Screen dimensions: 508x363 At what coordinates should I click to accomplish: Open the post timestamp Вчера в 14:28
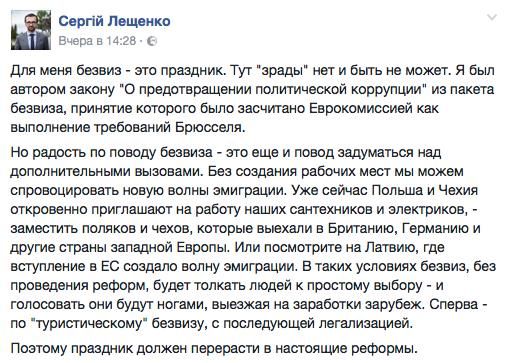pos(97,41)
